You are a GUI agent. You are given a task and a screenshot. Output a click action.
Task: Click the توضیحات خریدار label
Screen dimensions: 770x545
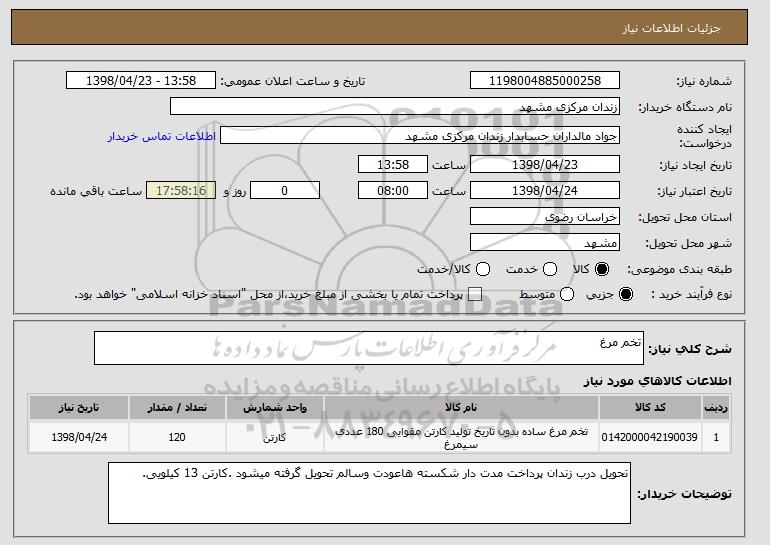pyautogui.click(x=684, y=493)
